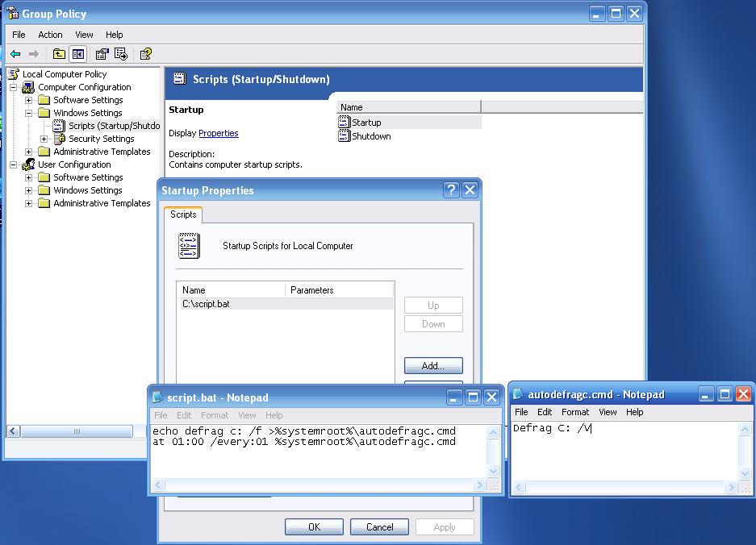756x545 pixels.
Task: Collapse the User Configuration node
Action: point(14,164)
